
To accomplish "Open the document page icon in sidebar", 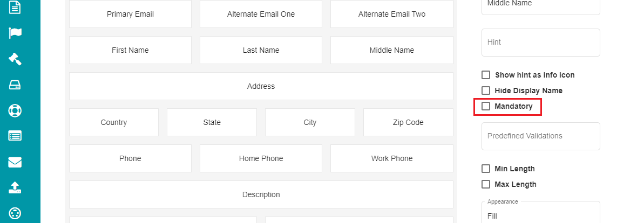I will 15,8.
